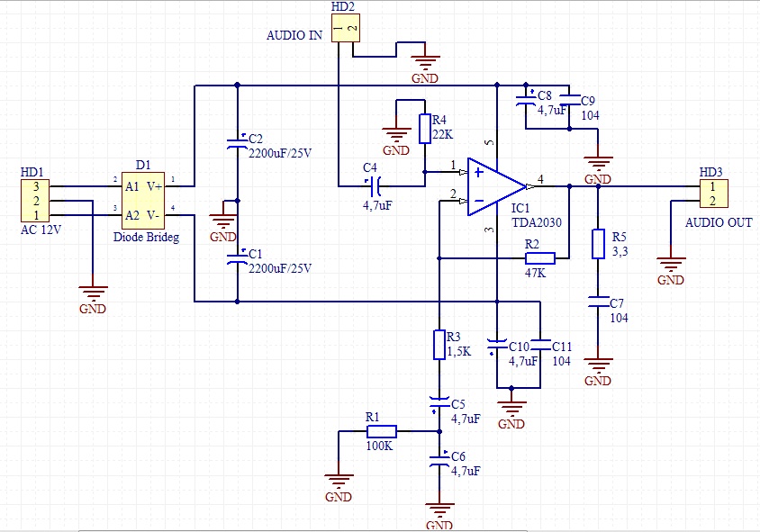
Task: Click the C1 2200uF/25V value text
Action: coord(280,268)
